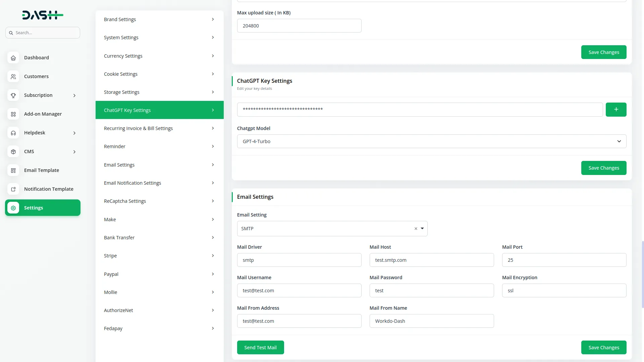
Task: Clear the SMTP selection with the x
Action: tap(416, 228)
